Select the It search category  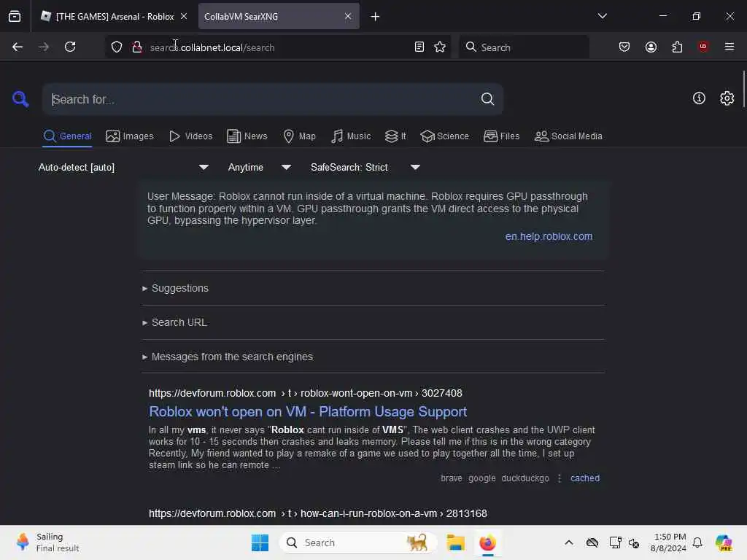click(395, 136)
